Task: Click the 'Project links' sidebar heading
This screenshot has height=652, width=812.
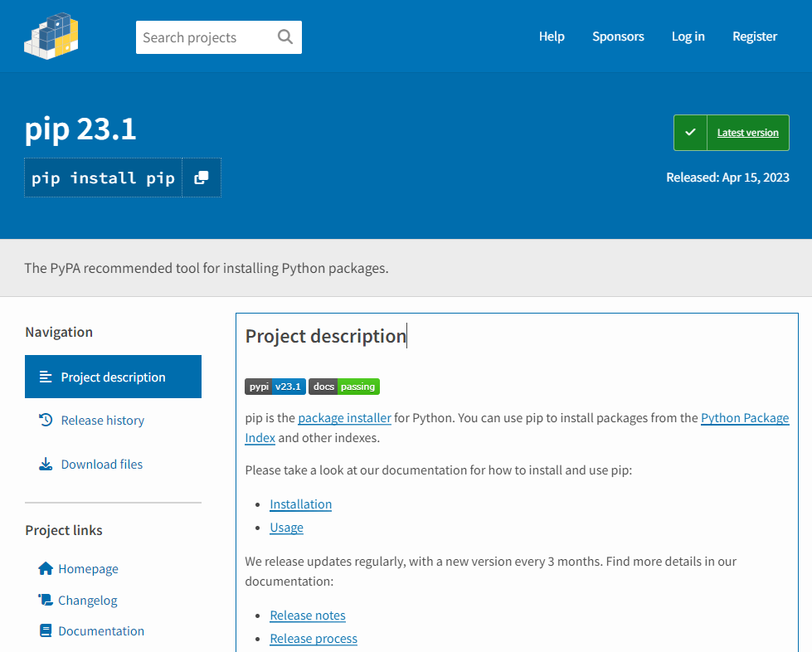Action: point(64,530)
